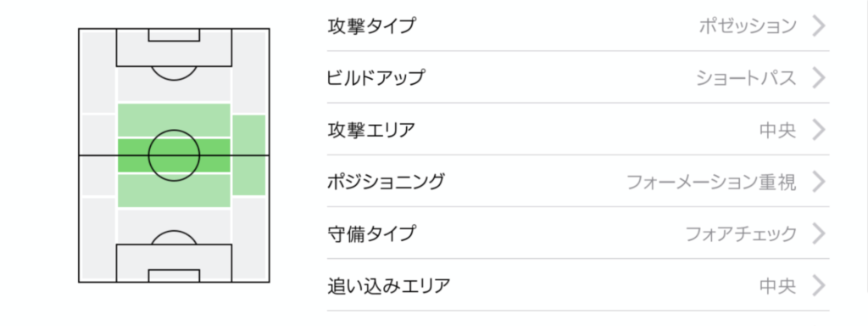Click the dark green midfield band
The height and width of the screenshot is (326, 868).
tap(174, 155)
